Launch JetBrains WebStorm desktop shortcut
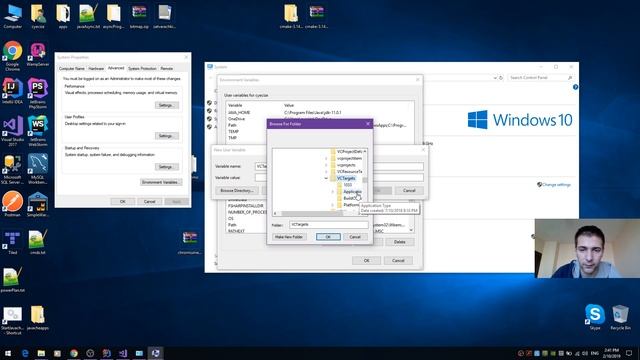Image resolution: width=640 pixels, height=360 pixels. click(x=38, y=131)
